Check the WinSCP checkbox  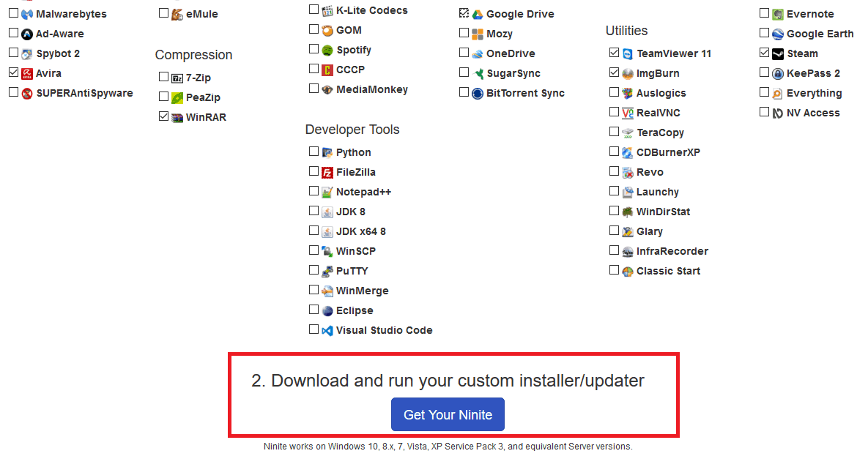[314, 250]
